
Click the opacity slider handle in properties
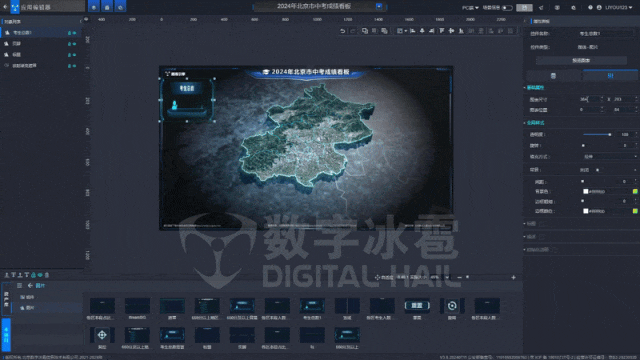point(610,134)
